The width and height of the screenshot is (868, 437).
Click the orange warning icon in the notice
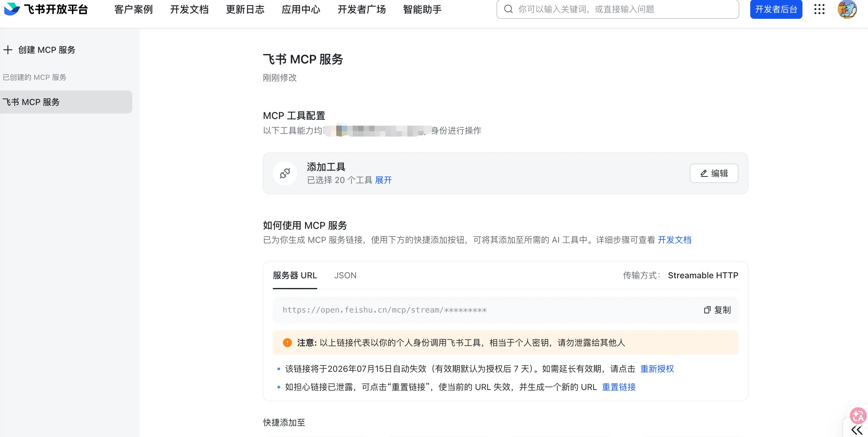[287, 343]
